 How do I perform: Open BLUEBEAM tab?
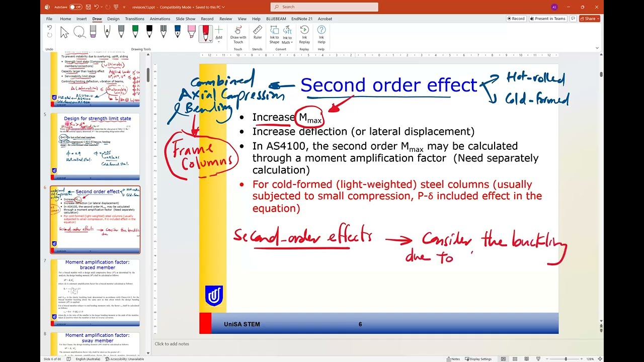(276, 19)
